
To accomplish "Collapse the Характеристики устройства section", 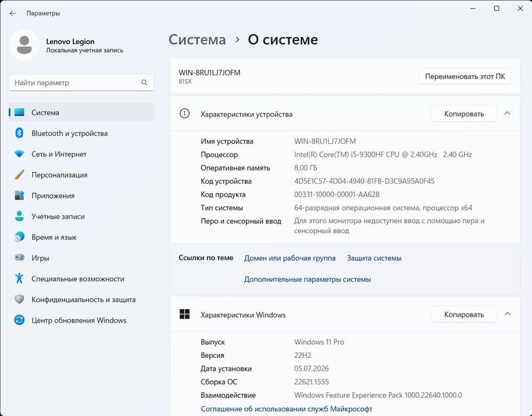I will point(507,114).
